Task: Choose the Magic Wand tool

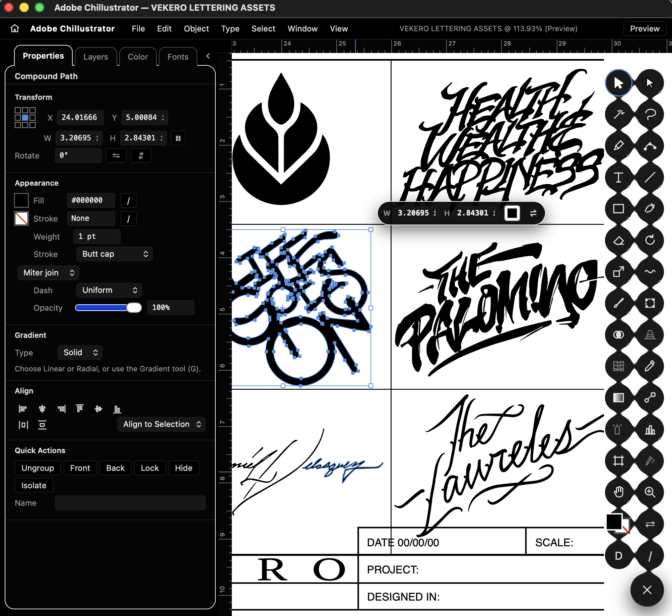Action: pyautogui.click(x=618, y=114)
